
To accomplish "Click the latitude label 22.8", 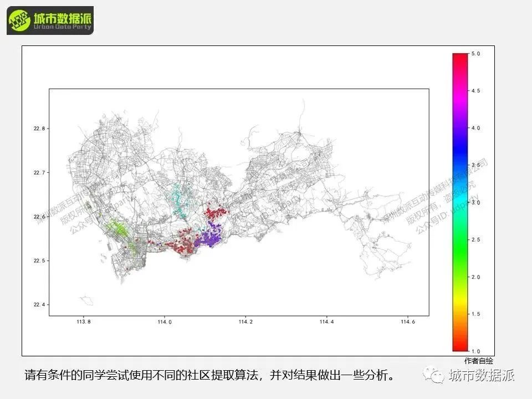I will 39,129.
